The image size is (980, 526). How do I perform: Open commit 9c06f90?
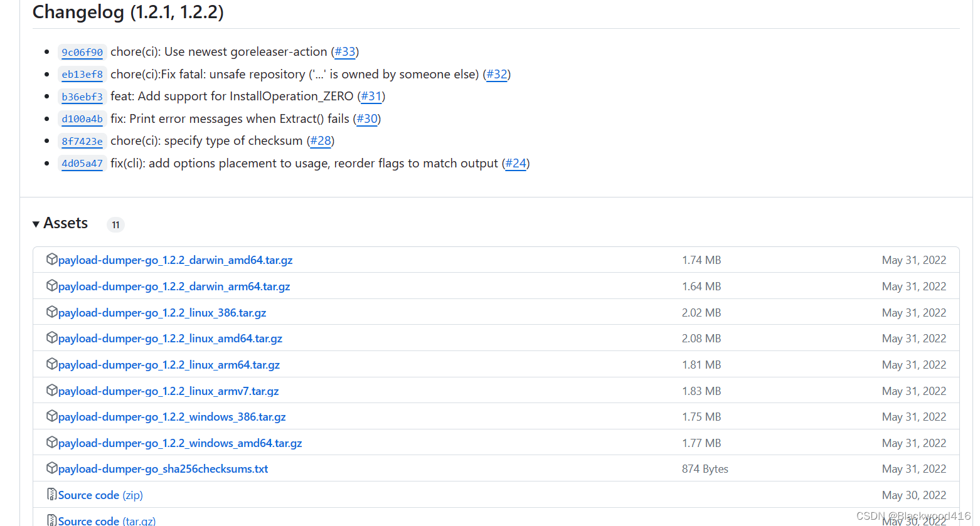(x=82, y=52)
